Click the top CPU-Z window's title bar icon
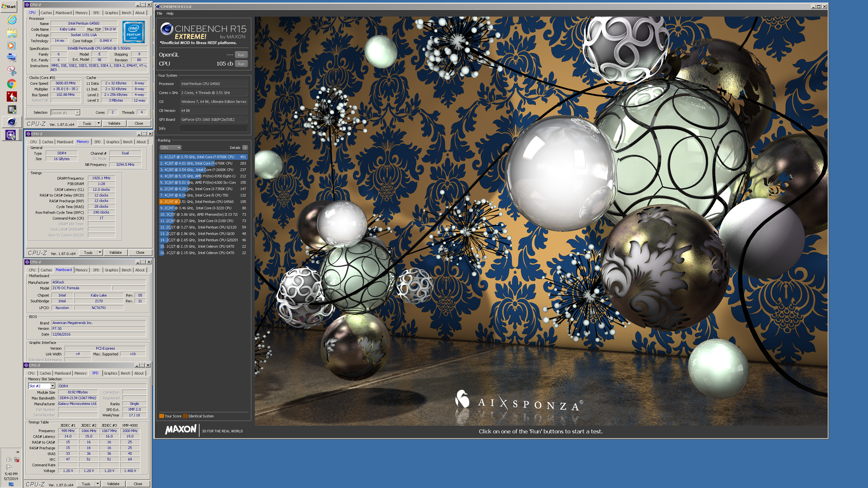The height and width of the screenshot is (488, 868). pos(27,5)
